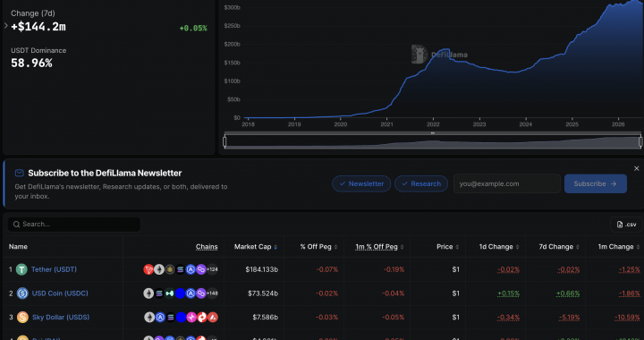Viewport: 644px width, 340px height.
Task: Click the right handle of chart range slider
Action: tap(640, 141)
